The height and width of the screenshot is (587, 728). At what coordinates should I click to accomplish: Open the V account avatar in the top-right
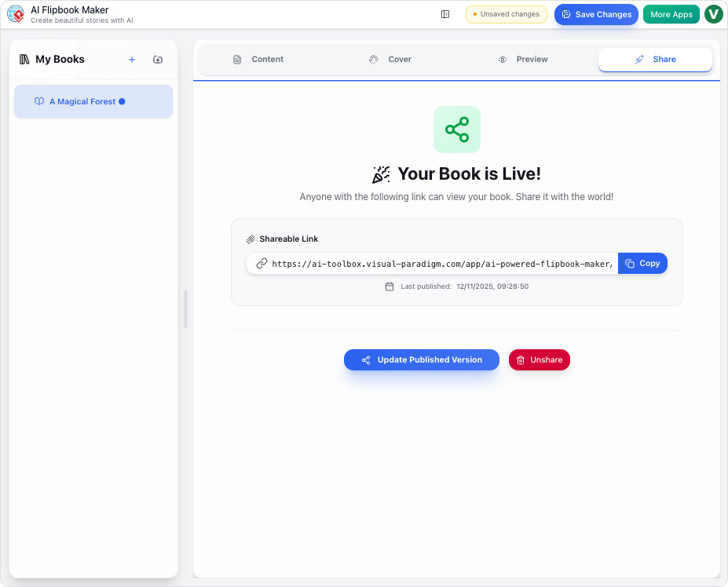[713, 14]
